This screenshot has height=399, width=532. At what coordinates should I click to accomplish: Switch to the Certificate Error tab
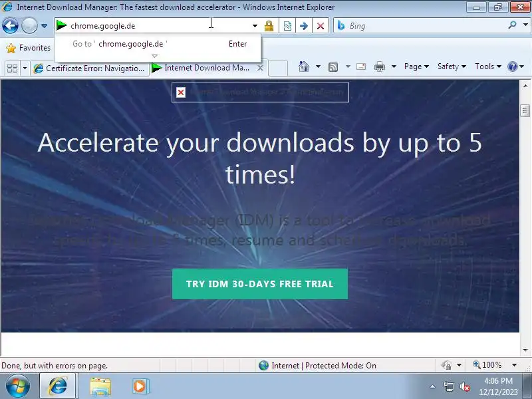pos(90,68)
